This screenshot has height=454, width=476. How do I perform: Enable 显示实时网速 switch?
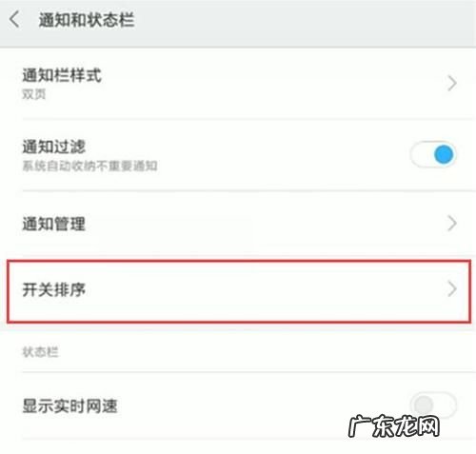click(x=433, y=405)
